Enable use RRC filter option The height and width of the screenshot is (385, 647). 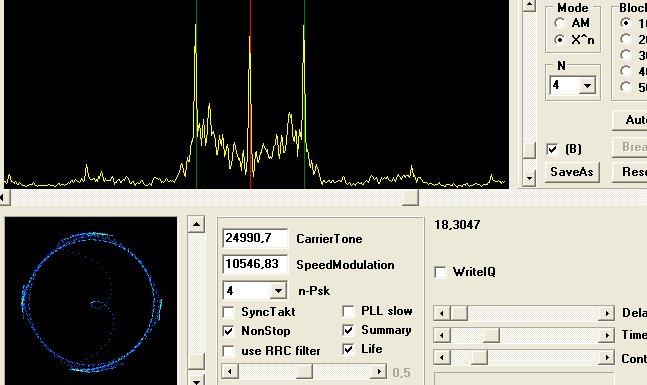coord(229,351)
